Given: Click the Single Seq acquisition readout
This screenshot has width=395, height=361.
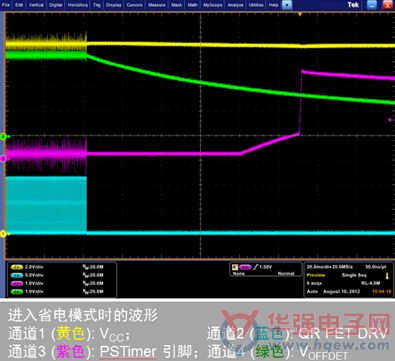Looking at the screenshot, I should (x=354, y=275).
